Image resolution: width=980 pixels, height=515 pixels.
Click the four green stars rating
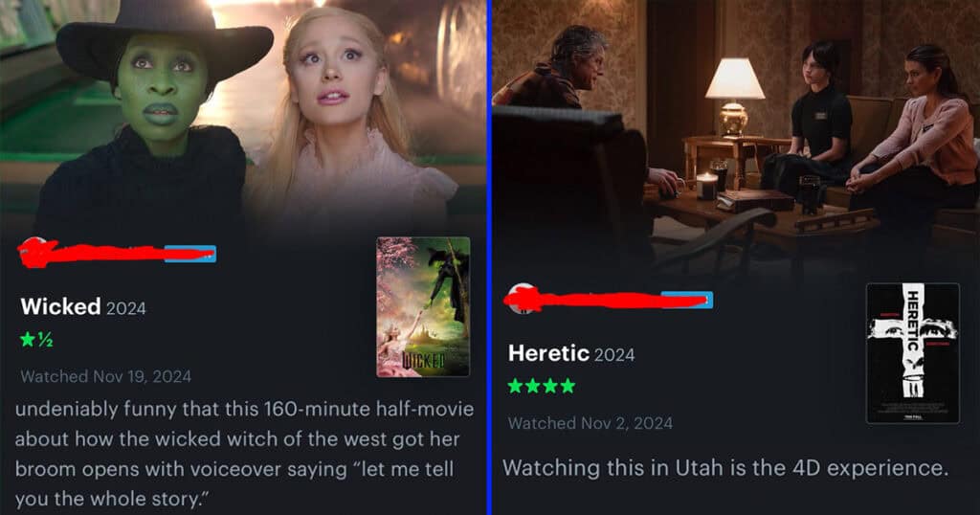pos(542,386)
